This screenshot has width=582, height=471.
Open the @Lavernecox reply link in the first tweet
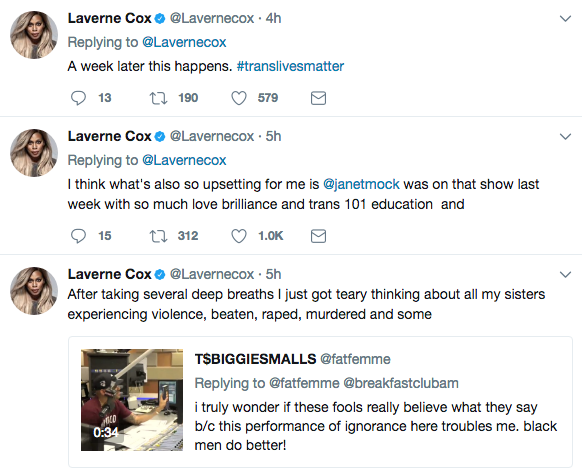click(184, 42)
